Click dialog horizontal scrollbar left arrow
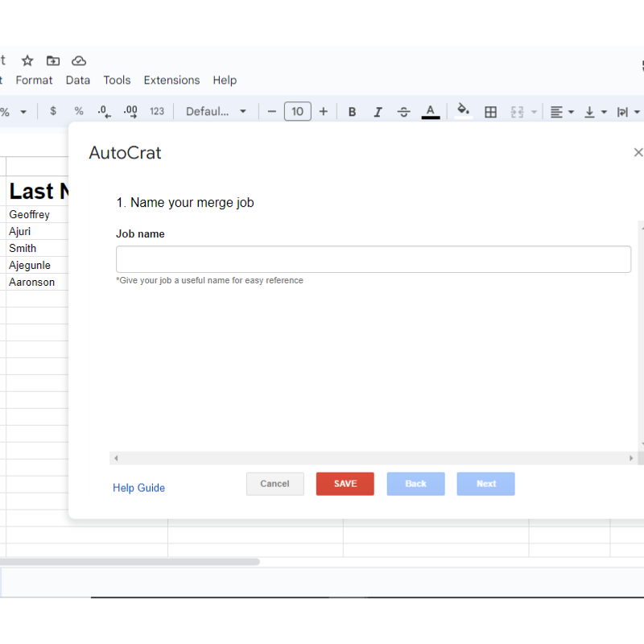 [x=116, y=458]
